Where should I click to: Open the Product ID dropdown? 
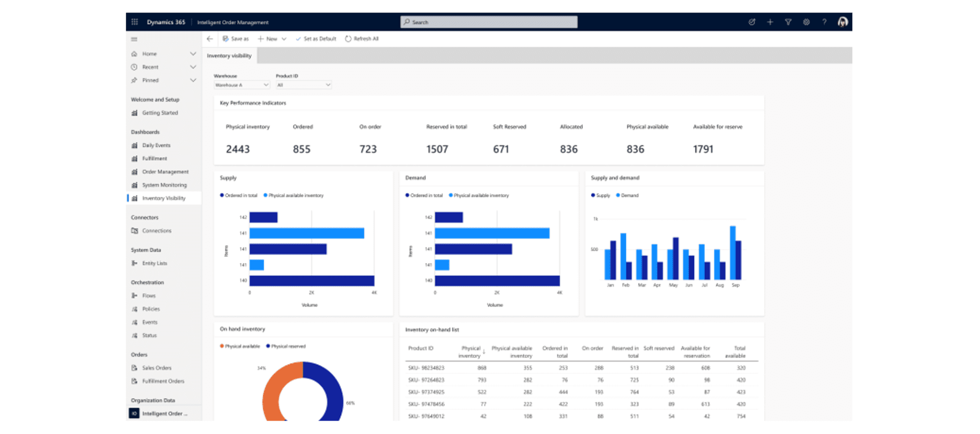coord(303,85)
